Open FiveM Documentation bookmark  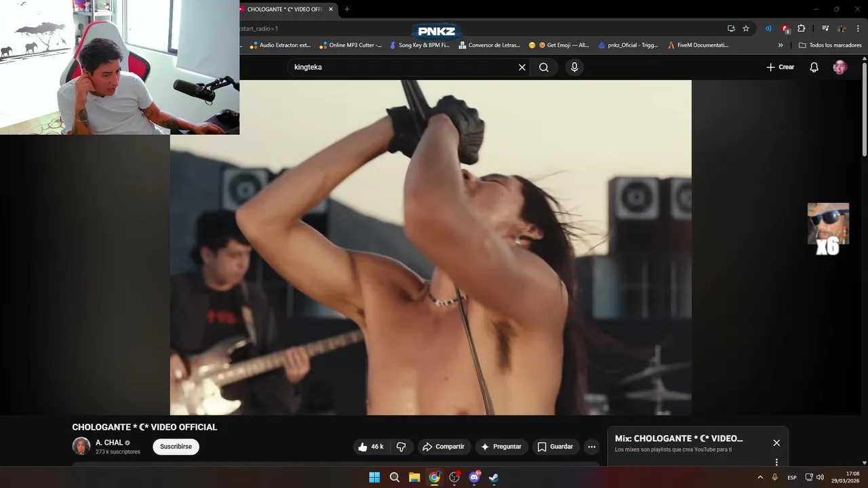pyautogui.click(x=698, y=45)
